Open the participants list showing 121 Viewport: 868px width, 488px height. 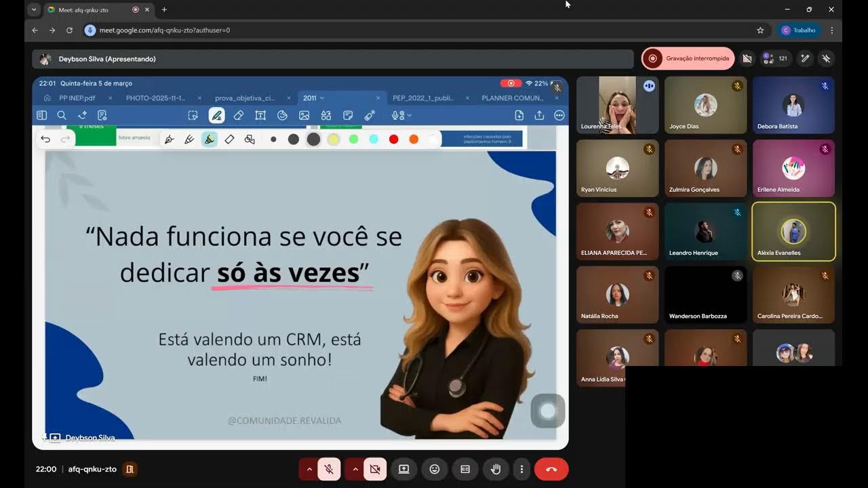click(x=775, y=58)
